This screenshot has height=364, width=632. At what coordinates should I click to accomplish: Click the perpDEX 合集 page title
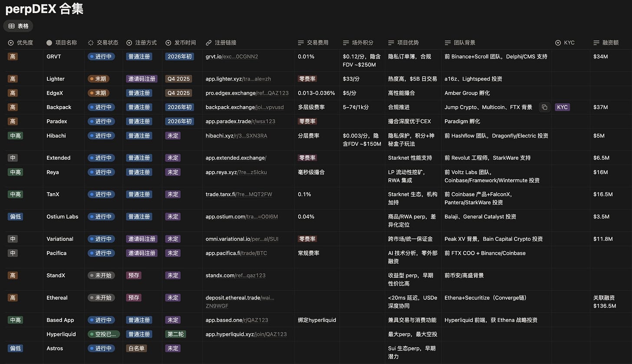(44, 9)
